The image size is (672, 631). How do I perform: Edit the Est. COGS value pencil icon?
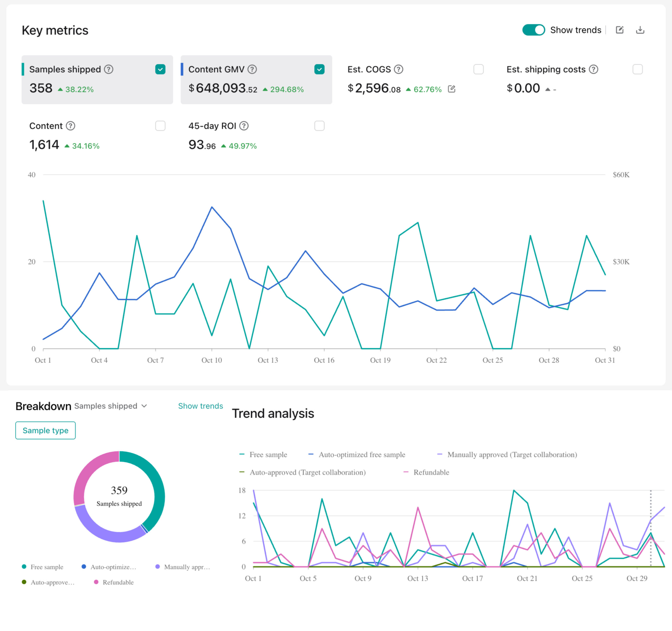(x=451, y=89)
